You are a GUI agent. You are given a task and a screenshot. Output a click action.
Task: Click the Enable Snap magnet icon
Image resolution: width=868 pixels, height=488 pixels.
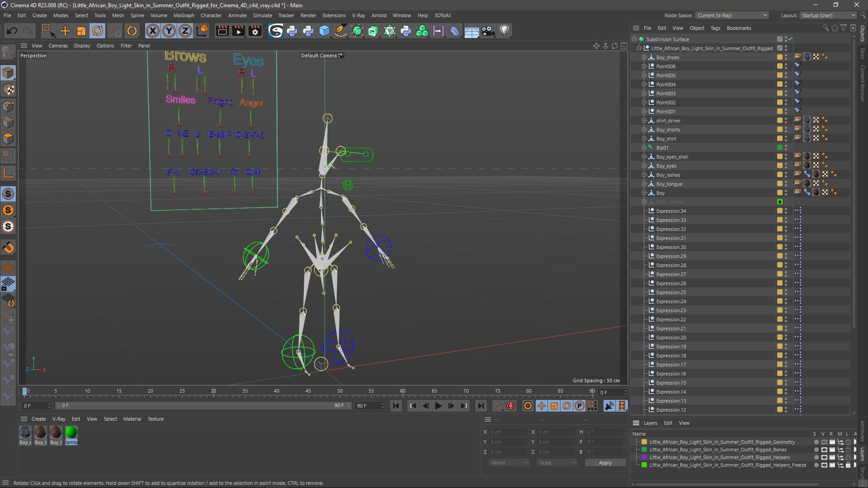pos(8,248)
